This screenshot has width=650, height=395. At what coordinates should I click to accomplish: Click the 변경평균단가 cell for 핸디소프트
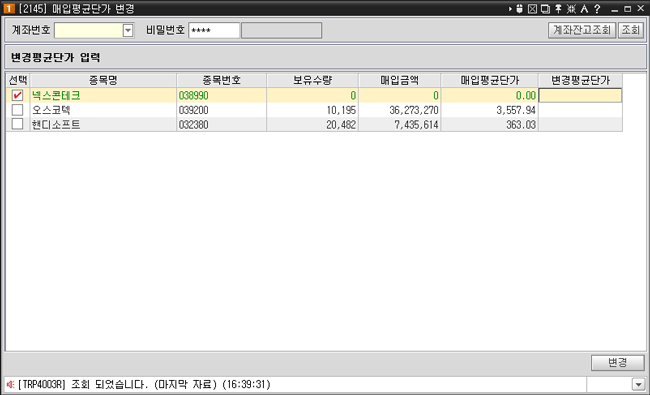[580, 125]
